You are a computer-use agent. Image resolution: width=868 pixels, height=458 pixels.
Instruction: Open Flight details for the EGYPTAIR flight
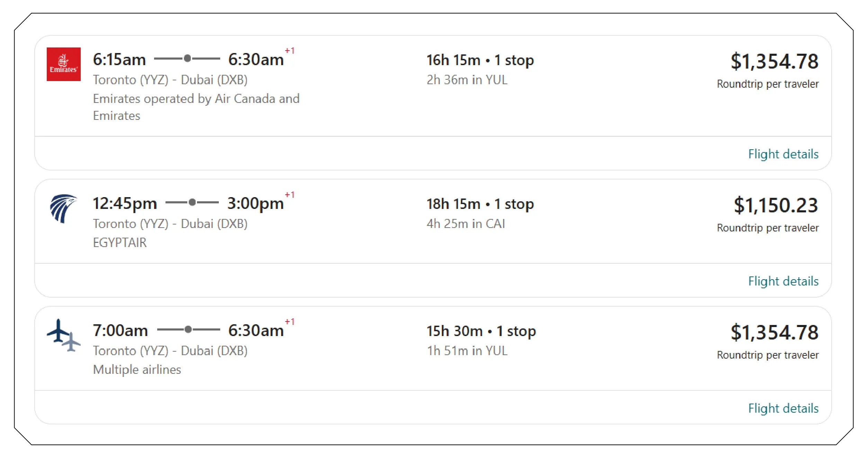point(783,281)
